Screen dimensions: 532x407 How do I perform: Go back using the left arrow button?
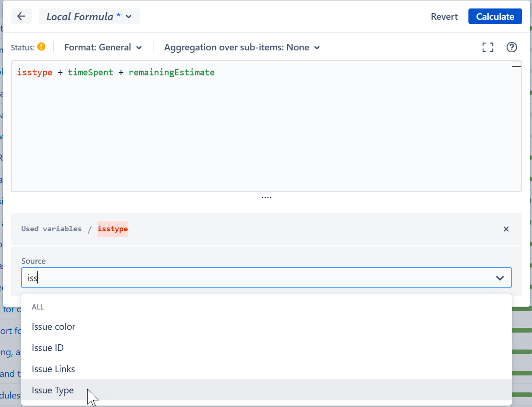[x=21, y=16]
